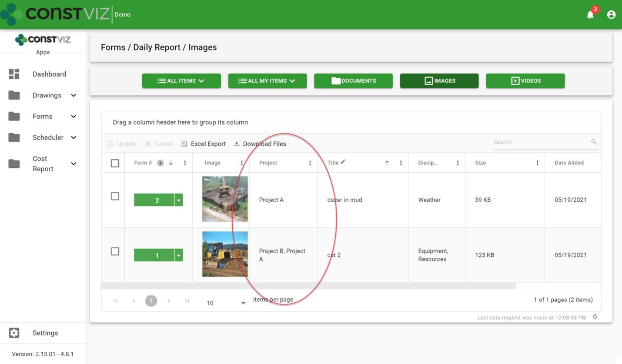The width and height of the screenshot is (622, 364).
Task: Toggle the select-all header checkbox
Action: pyautogui.click(x=115, y=163)
